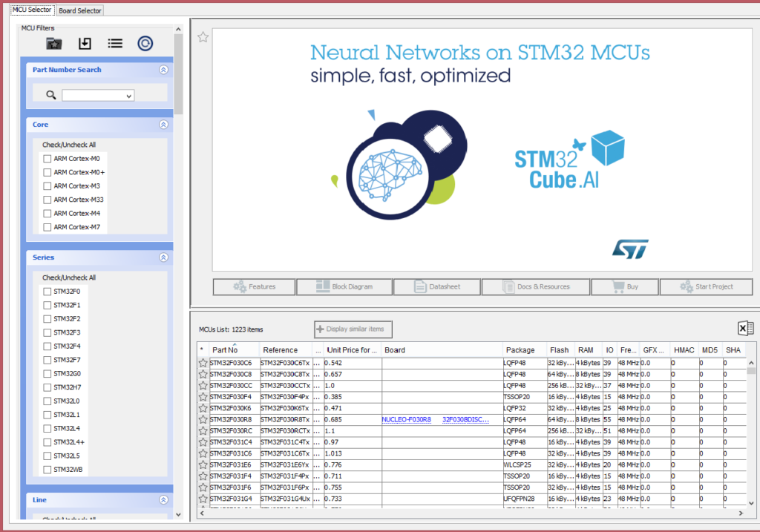Image resolution: width=760 pixels, height=532 pixels.
Task: Check the STM32F4 series checkbox
Action: pos(47,346)
